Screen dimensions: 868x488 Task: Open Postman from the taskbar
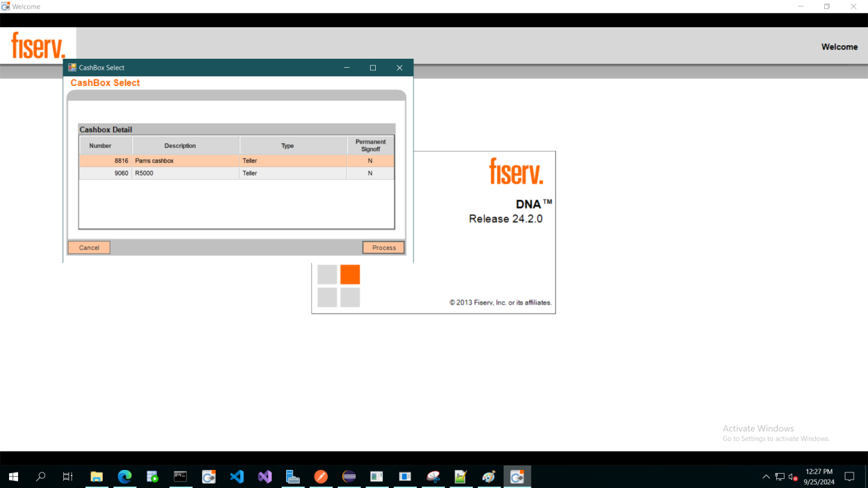pos(321,477)
